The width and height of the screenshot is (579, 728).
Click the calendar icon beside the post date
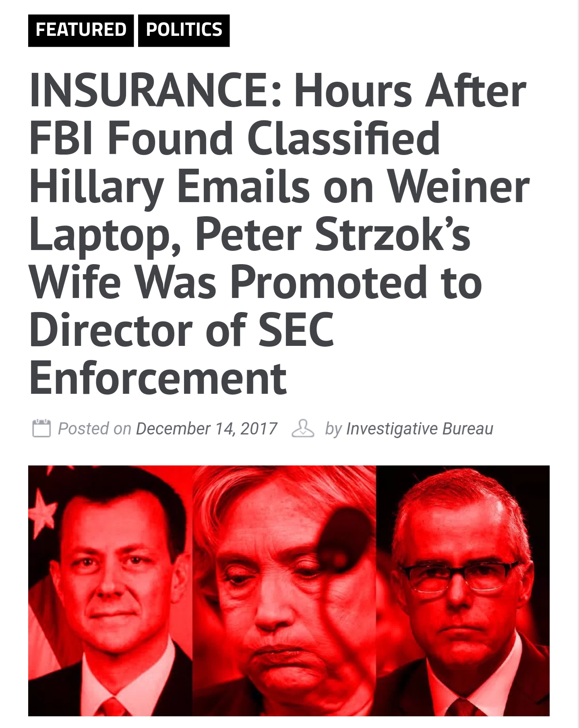pos(41,428)
